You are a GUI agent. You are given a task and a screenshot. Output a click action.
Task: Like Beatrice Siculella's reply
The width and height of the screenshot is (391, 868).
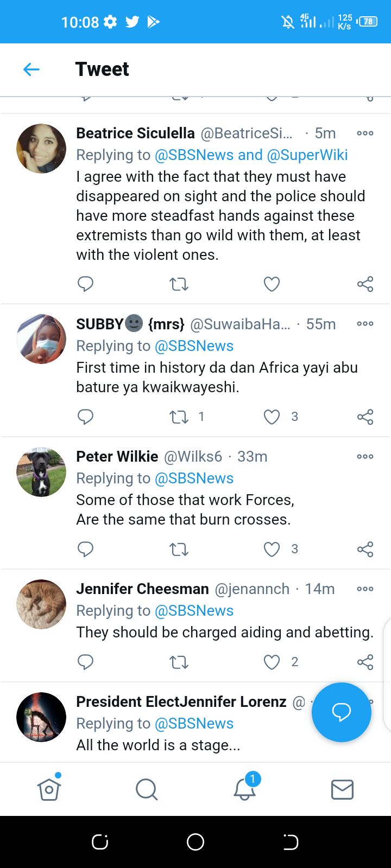point(272,284)
